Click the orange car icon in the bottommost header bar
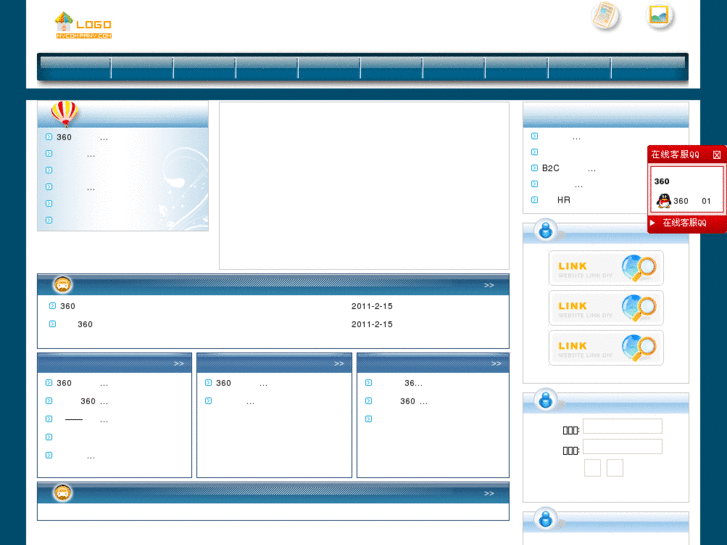Viewport: 727px width, 545px height. pyautogui.click(x=63, y=493)
